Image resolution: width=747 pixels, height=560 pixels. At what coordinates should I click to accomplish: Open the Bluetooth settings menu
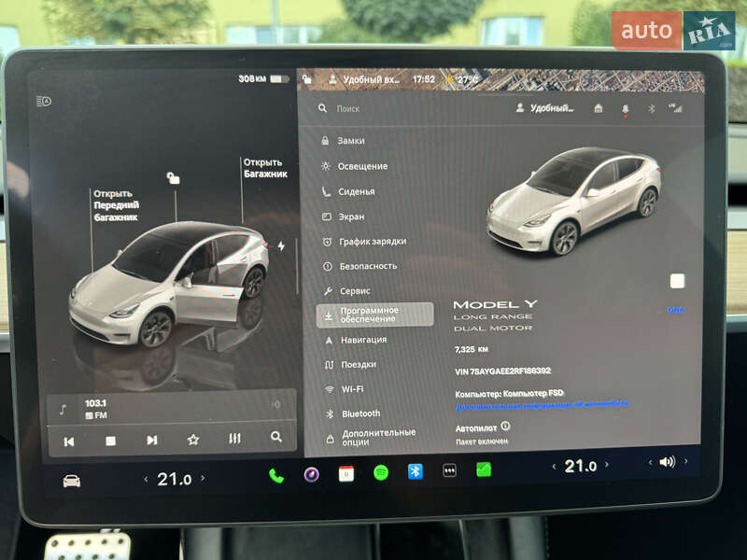[354, 413]
